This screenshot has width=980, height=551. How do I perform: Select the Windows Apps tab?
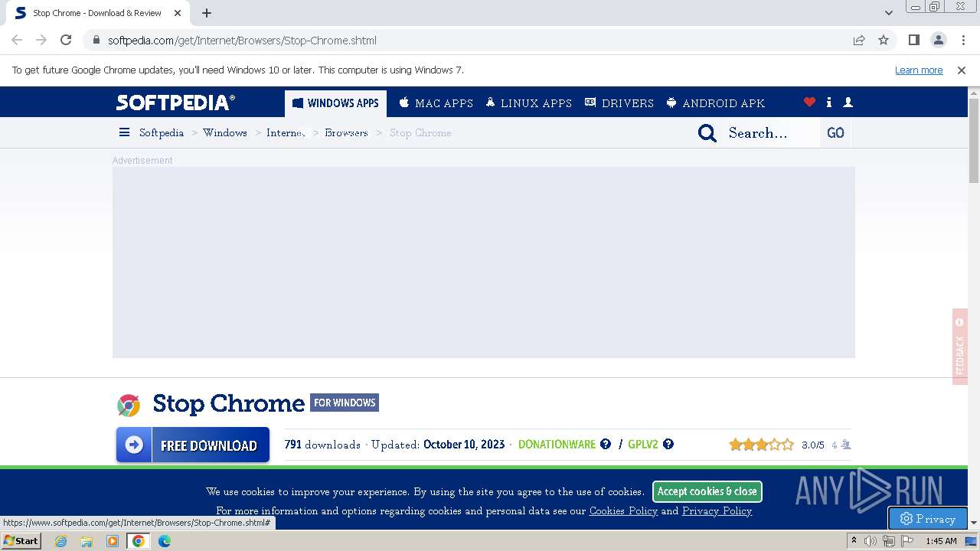coord(335,103)
